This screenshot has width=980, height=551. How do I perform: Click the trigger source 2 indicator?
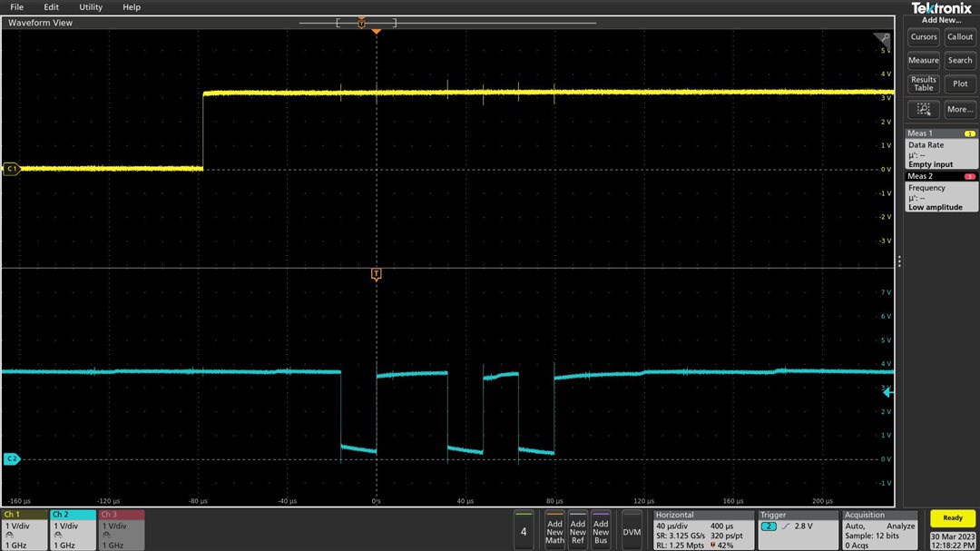tap(769, 526)
